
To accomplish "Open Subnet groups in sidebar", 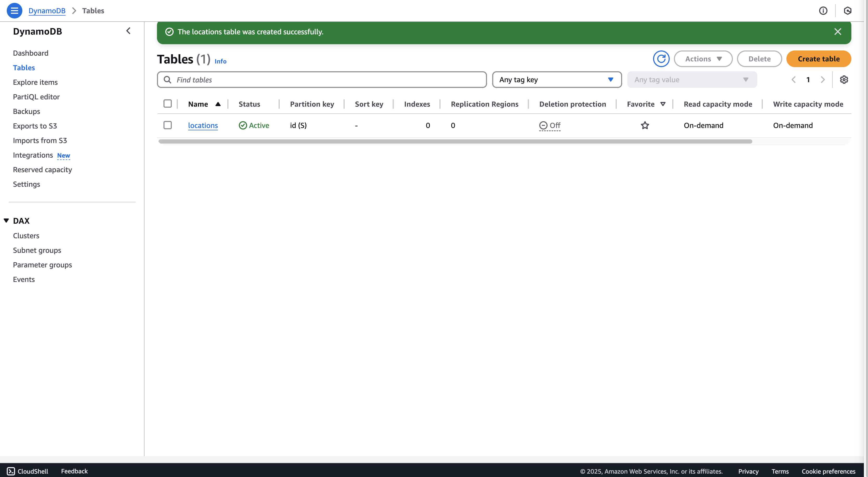I will click(37, 250).
